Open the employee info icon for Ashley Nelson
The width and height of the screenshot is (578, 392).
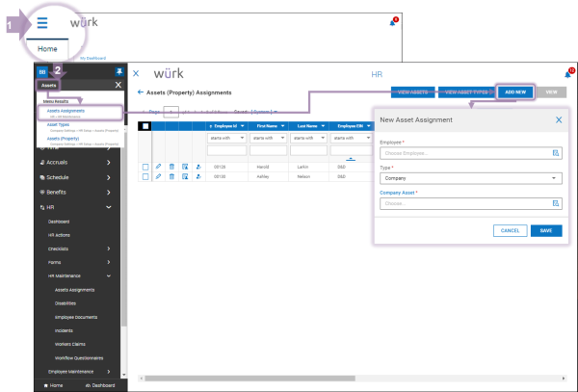coord(198,176)
